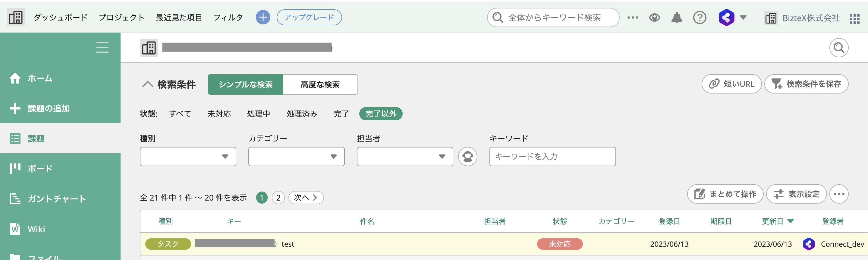
Task: Open the 最近見た項目 menu
Action: pos(179,17)
